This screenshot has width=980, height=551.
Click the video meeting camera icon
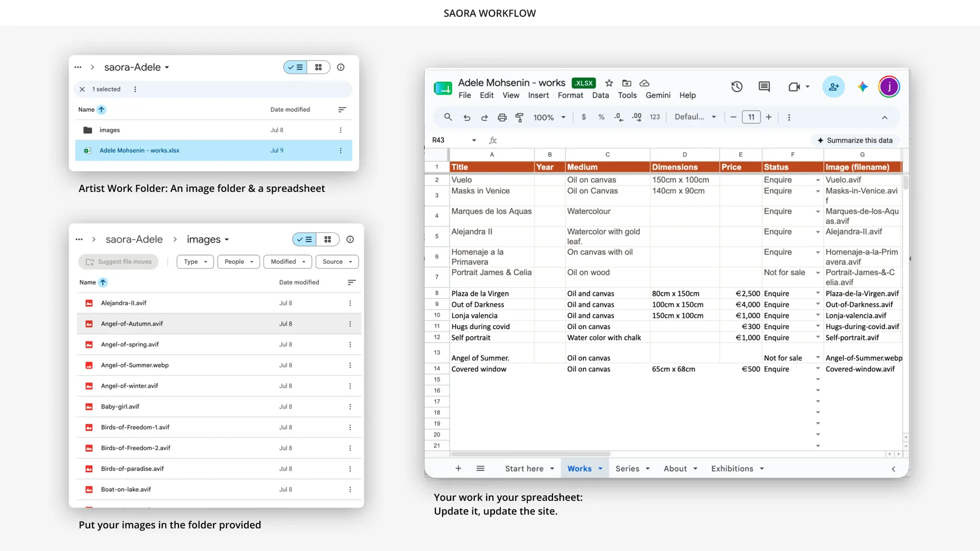click(x=794, y=87)
